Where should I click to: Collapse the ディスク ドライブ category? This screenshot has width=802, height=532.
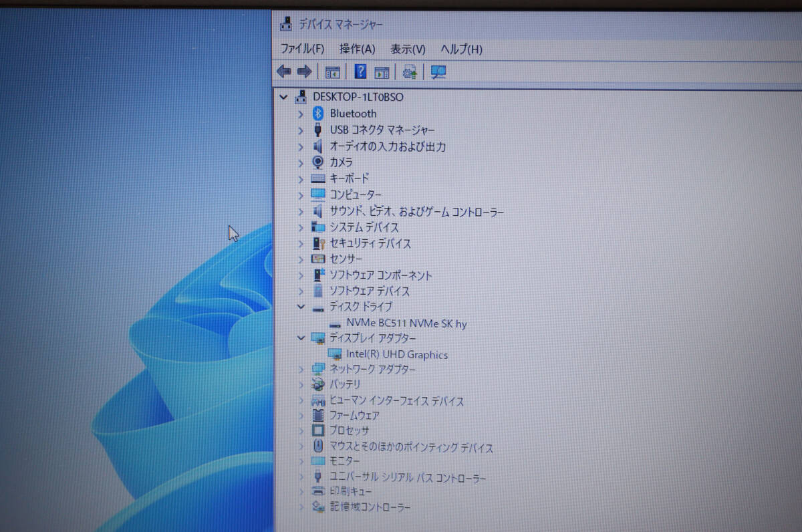click(x=301, y=307)
